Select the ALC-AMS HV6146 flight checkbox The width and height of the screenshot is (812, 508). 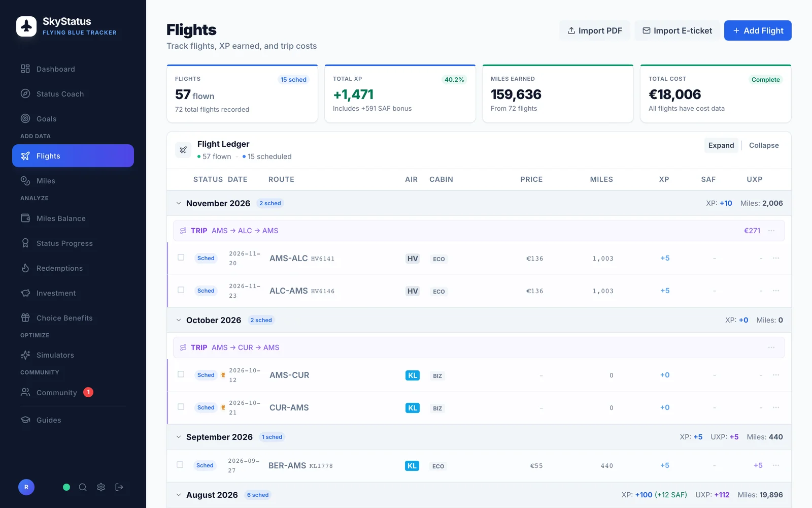(x=181, y=290)
